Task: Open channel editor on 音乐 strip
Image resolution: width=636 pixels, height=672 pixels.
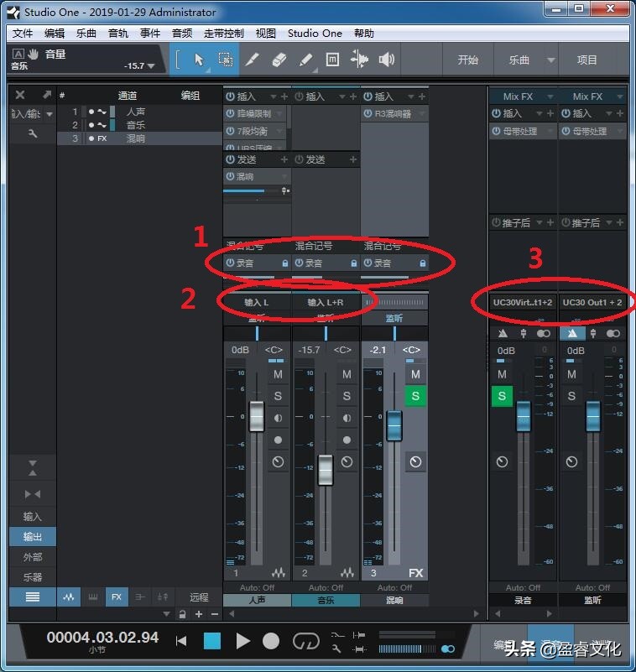Action: click(347, 462)
